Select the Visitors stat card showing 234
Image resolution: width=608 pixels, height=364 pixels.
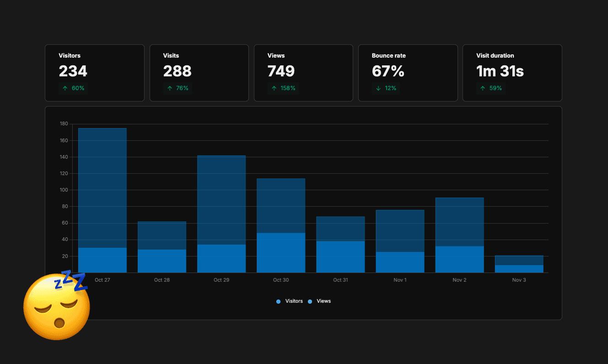click(94, 73)
